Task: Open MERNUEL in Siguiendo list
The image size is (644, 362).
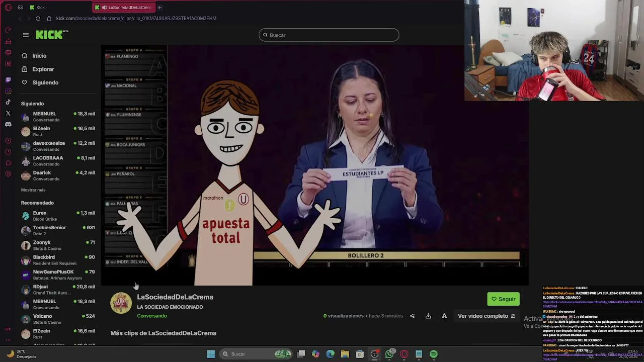Action: pos(58,117)
